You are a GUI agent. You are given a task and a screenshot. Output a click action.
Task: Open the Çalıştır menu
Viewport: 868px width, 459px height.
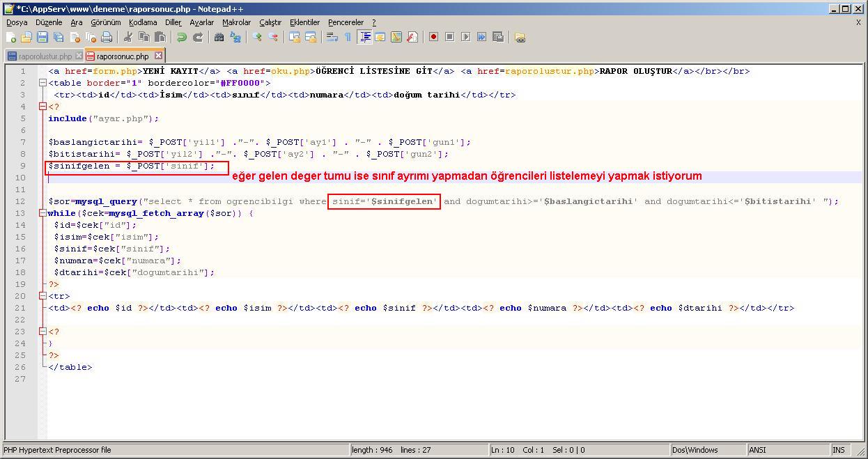270,22
